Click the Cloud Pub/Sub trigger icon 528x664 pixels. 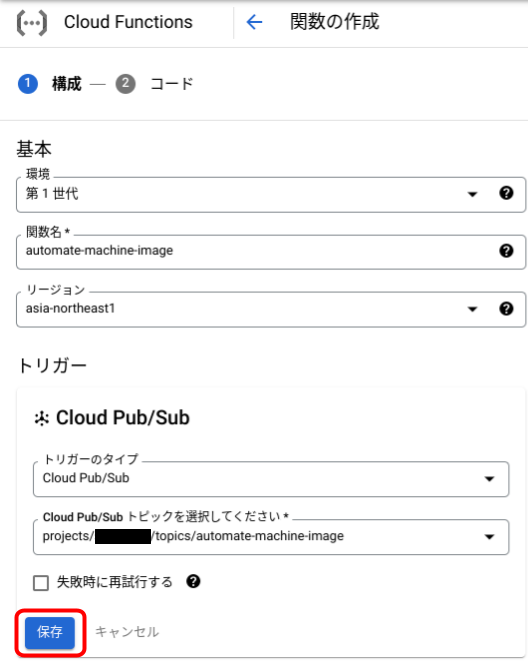pos(42,418)
